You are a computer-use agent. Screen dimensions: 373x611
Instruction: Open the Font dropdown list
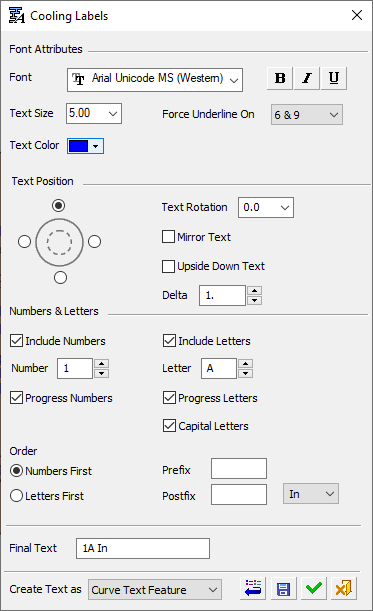click(155, 80)
